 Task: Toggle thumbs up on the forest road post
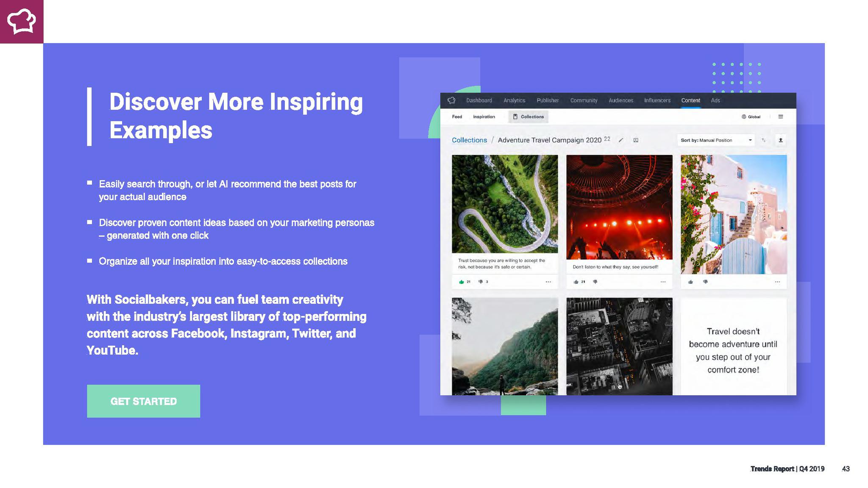(462, 282)
